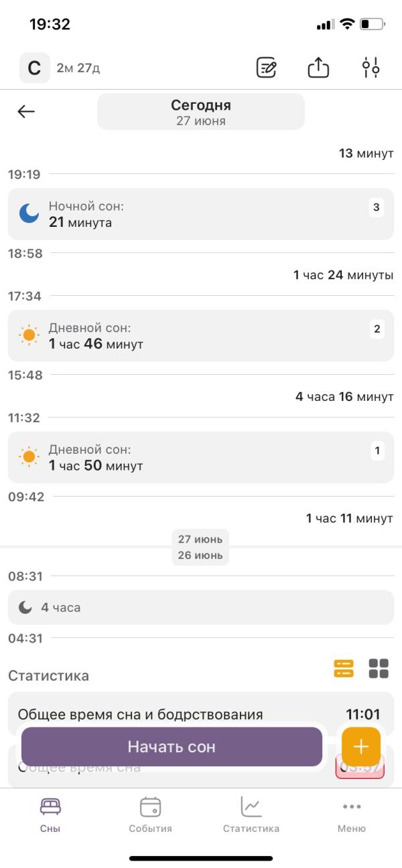Tap the moon icon of Ночной сон
The height and width of the screenshot is (868, 402).
click(29, 213)
